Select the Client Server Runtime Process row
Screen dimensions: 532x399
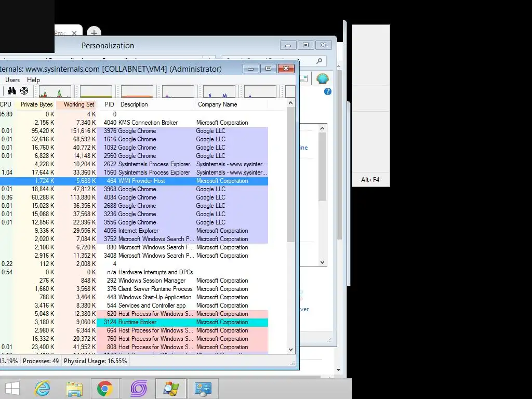(134, 289)
